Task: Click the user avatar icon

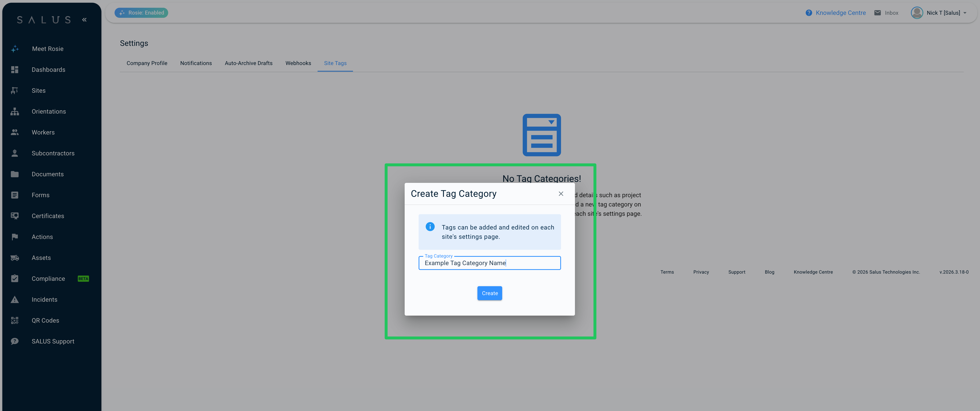Action: (917, 13)
